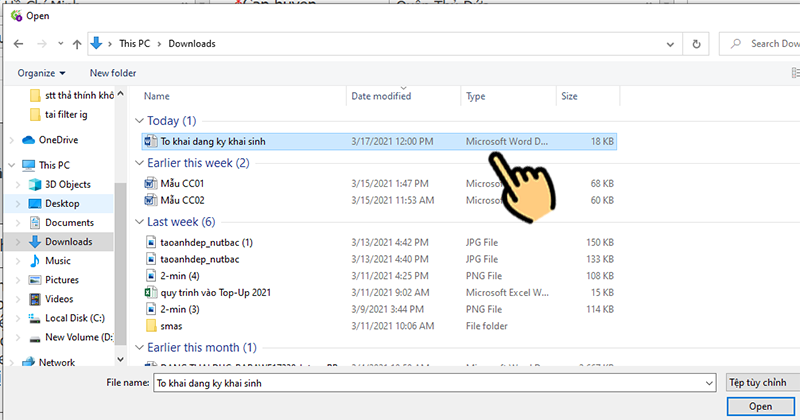Screen dimensions: 800x420
Task: Select the Mẫu CC01 document
Action: coord(183,184)
